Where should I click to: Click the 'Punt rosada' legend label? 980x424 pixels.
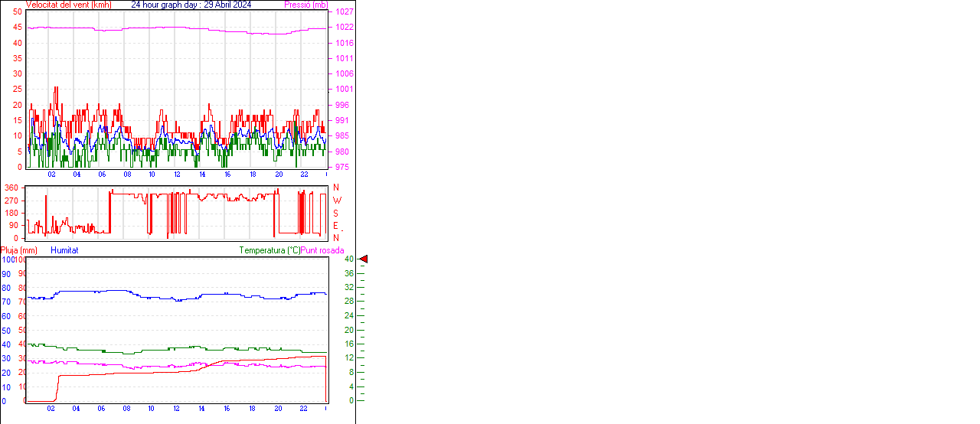click(x=322, y=250)
